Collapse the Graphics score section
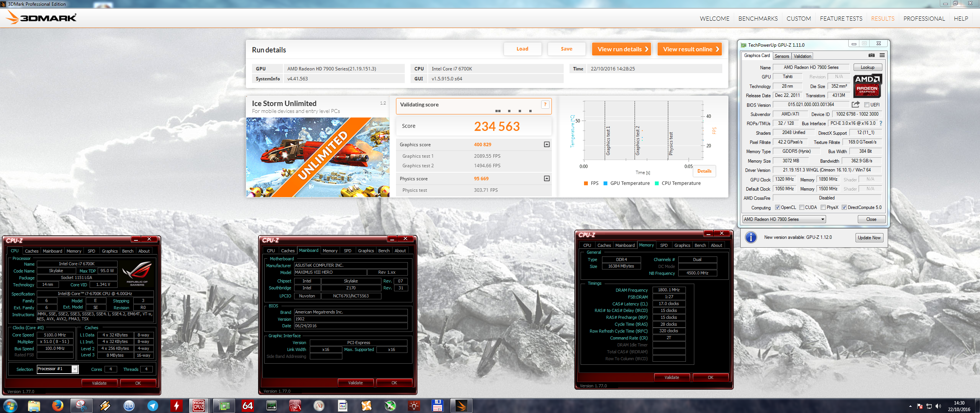Viewport: 980px width, 413px height. (x=547, y=144)
